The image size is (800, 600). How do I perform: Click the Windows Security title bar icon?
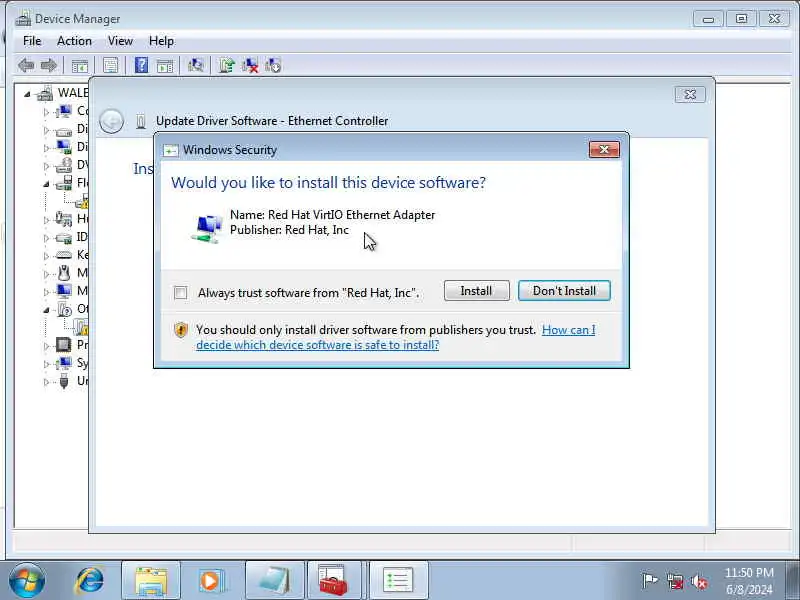pyautogui.click(x=170, y=150)
